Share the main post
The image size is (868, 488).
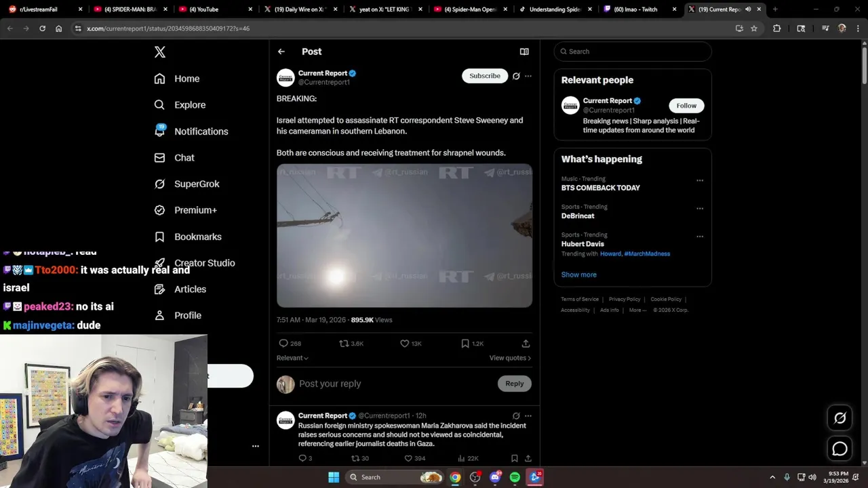[x=526, y=344]
